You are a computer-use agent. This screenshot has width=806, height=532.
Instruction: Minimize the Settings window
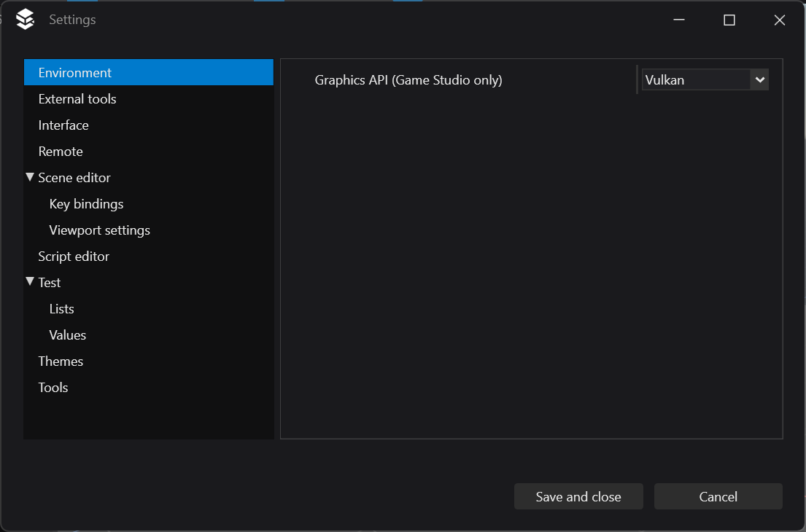point(679,20)
